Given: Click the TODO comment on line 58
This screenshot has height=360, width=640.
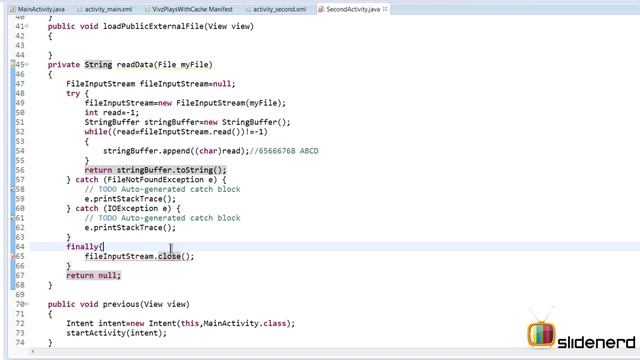Looking at the screenshot, I should [x=162, y=189].
